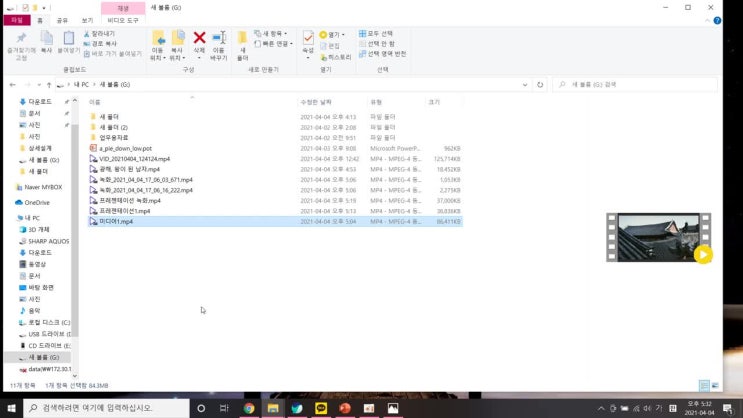Click the blue Help question mark icon

(x=717, y=20)
